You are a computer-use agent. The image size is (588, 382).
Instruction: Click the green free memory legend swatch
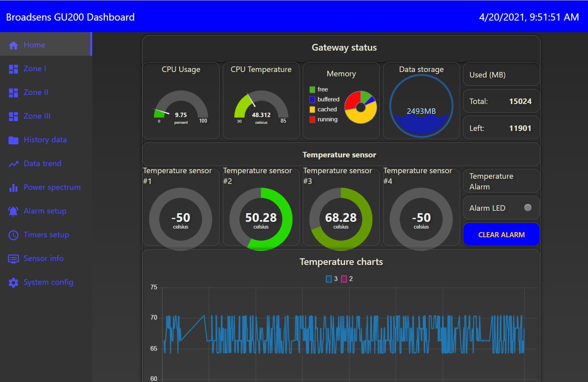pyautogui.click(x=312, y=90)
